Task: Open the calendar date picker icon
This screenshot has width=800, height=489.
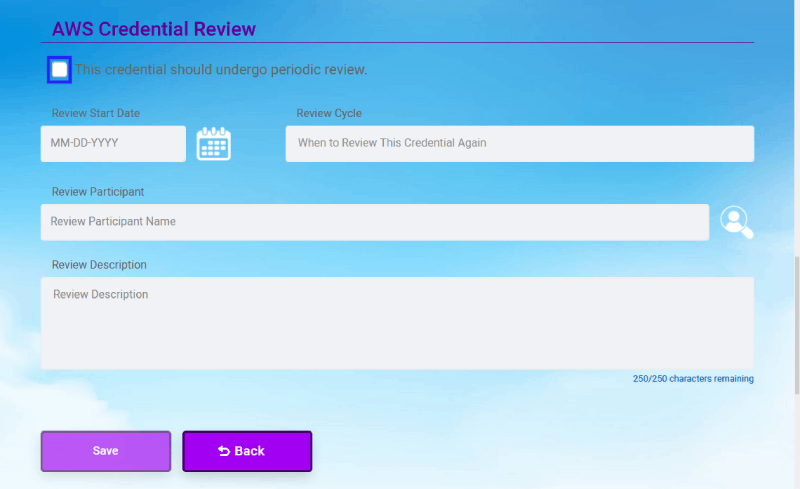Action: pos(214,144)
